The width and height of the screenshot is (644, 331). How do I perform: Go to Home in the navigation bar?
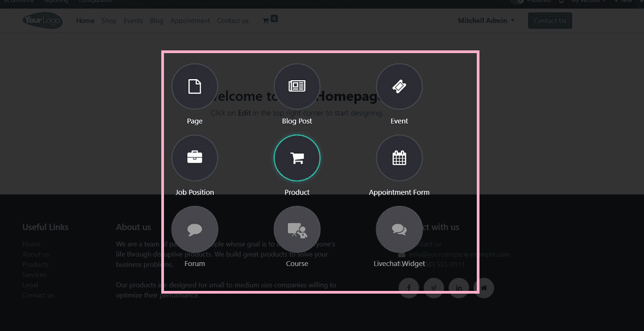(85, 21)
